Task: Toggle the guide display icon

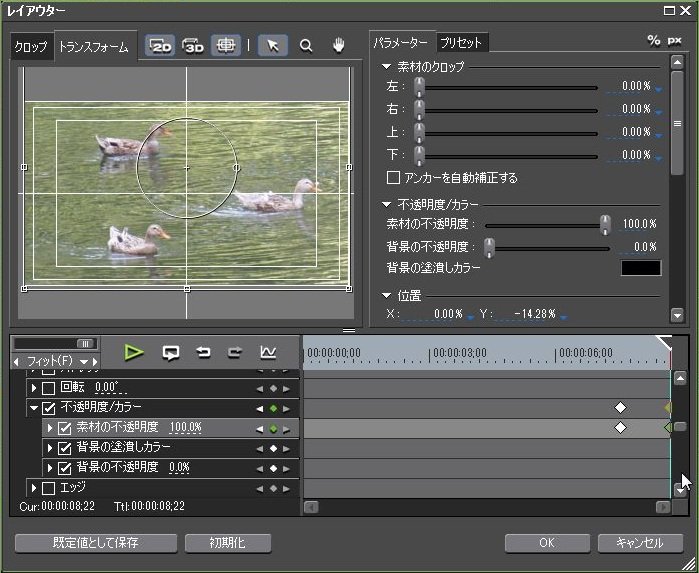Action: pyautogui.click(x=226, y=45)
